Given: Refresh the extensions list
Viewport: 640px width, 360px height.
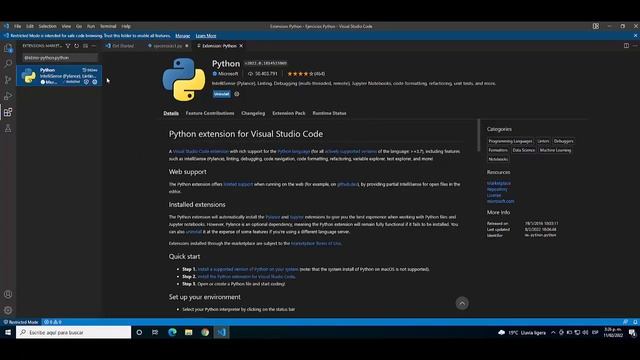Looking at the screenshot, I should point(76,46).
